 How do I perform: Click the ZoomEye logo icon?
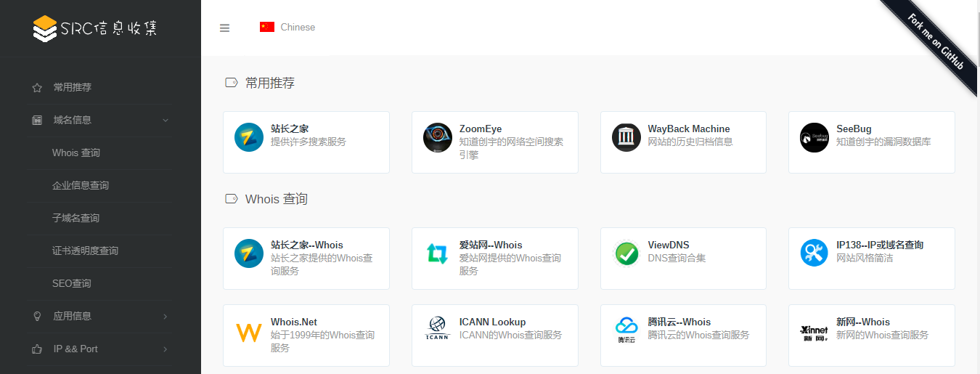[438, 137]
